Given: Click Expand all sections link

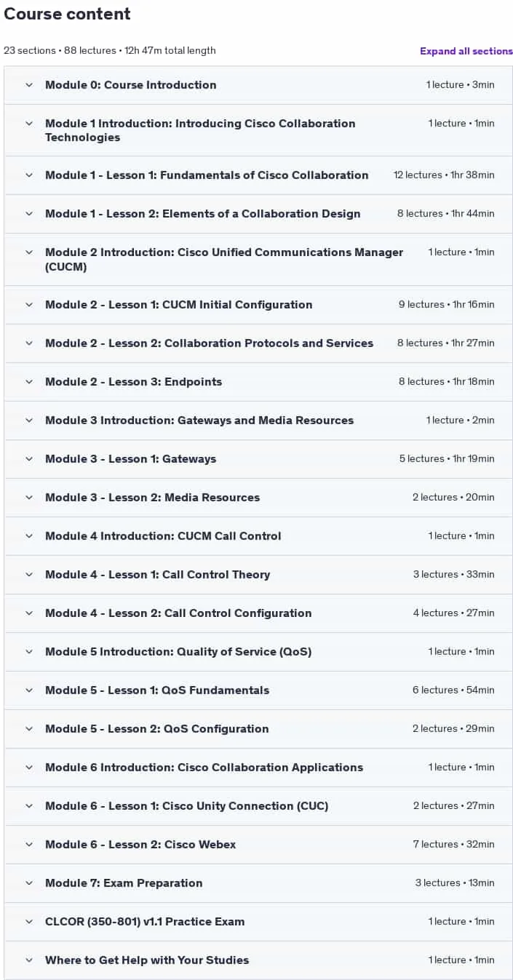Looking at the screenshot, I should (x=466, y=51).
